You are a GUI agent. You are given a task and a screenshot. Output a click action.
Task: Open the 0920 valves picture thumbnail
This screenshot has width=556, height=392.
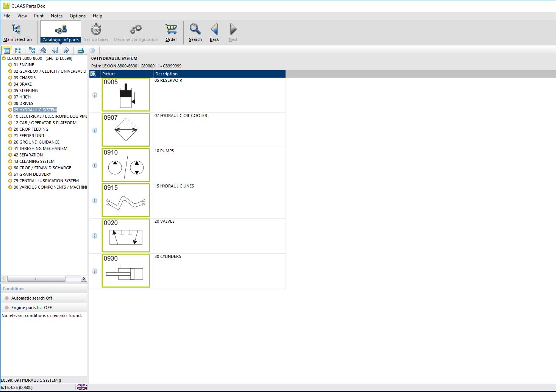[x=126, y=236]
